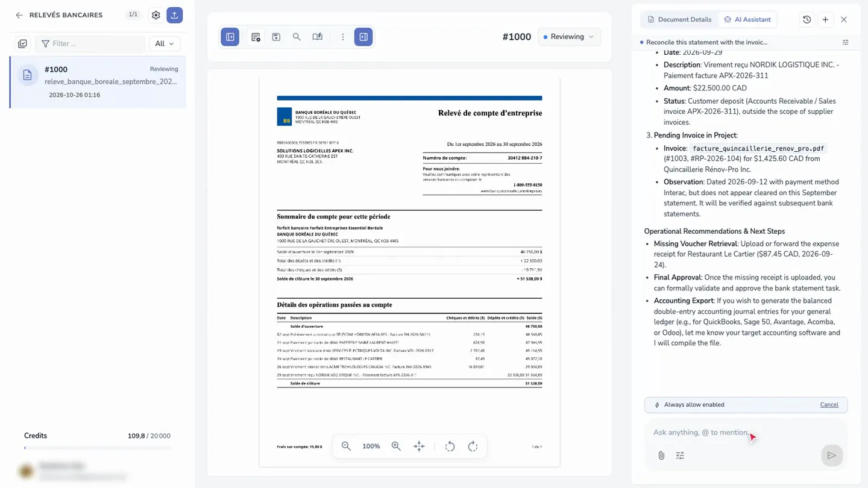Click the upload document icon button
The image size is (868, 488).
[x=174, y=15]
